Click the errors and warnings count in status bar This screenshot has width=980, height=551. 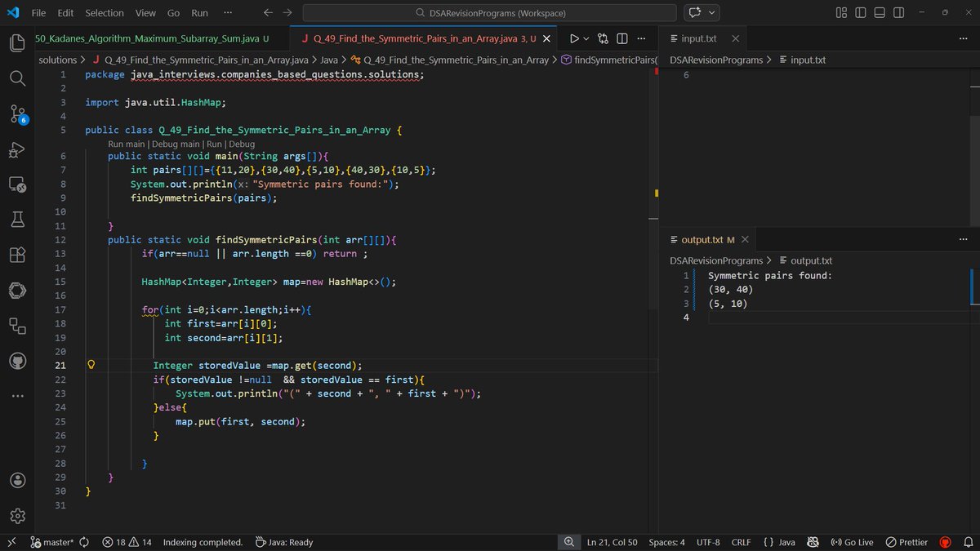(127, 542)
